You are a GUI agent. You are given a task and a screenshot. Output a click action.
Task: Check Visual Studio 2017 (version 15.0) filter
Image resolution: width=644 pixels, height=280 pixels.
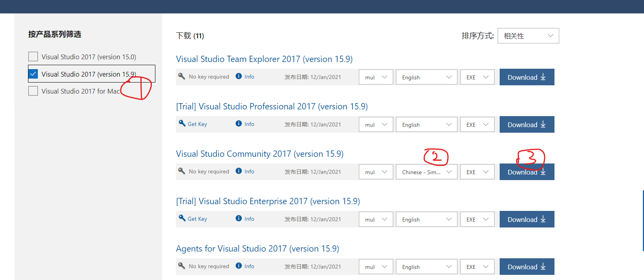(x=33, y=56)
